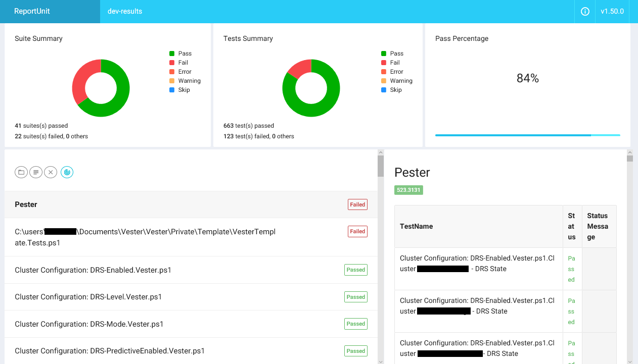638x364 pixels.
Task: Open the ReportUnit logo link
Action: [x=32, y=11]
